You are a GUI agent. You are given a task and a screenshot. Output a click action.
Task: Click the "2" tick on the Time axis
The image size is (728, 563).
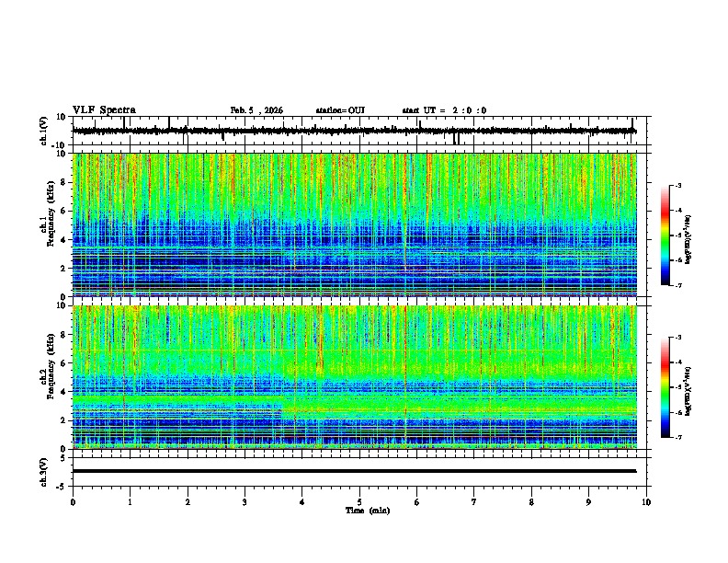[188, 502]
